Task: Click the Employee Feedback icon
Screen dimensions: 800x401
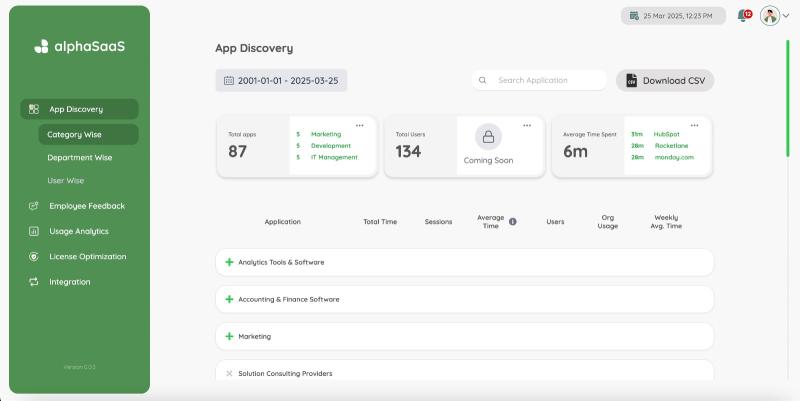Action: [34, 206]
